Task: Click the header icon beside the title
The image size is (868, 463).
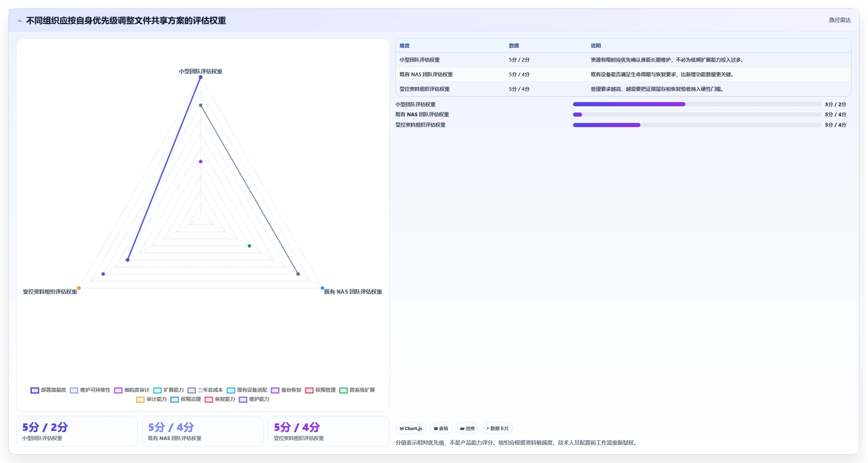Action: (20, 21)
